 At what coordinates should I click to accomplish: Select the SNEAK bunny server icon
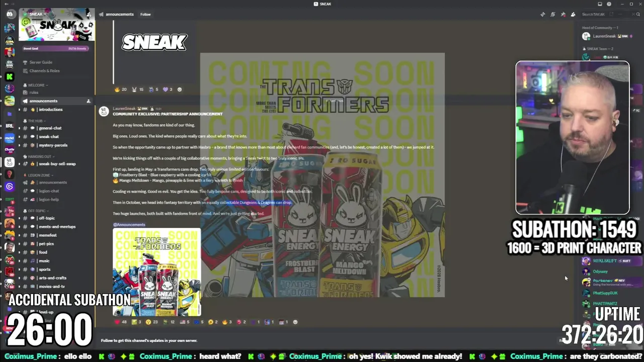click(x=10, y=162)
